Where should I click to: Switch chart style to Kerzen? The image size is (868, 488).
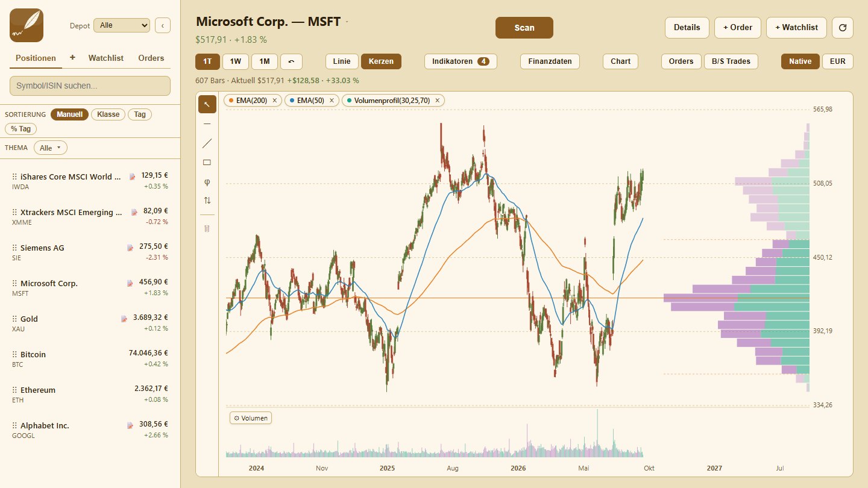(x=381, y=61)
